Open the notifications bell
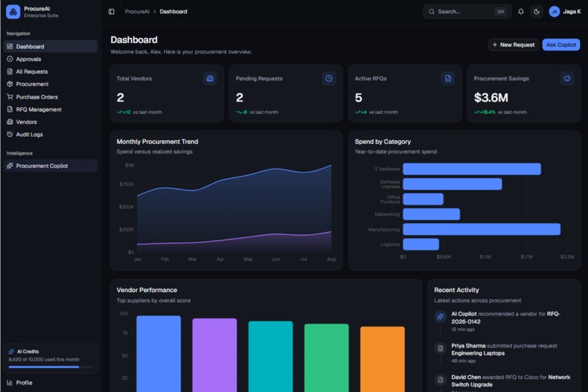This screenshot has width=588, height=392. coord(521,12)
